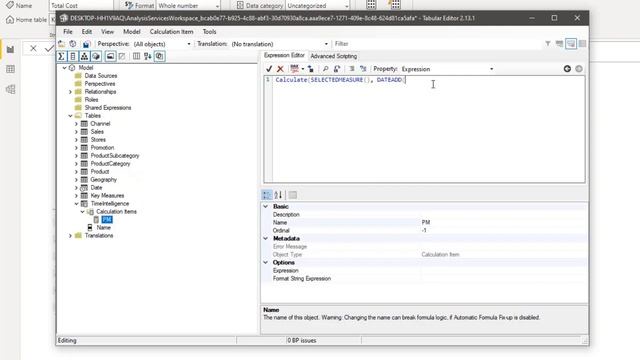Collapse the Options property section

click(266, 262)
